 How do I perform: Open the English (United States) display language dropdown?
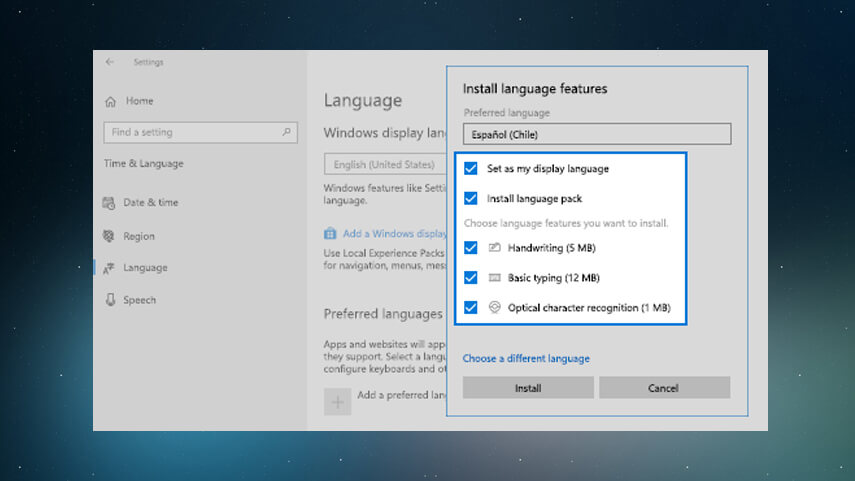(x=385, y=164)
